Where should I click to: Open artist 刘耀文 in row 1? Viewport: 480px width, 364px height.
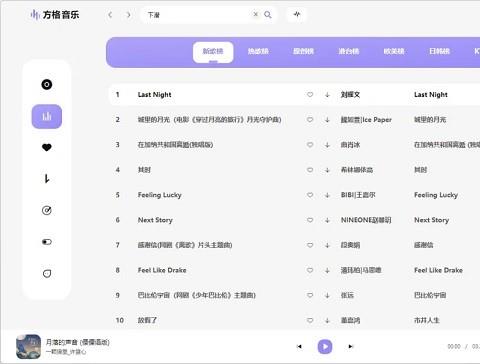coord(350,95)
